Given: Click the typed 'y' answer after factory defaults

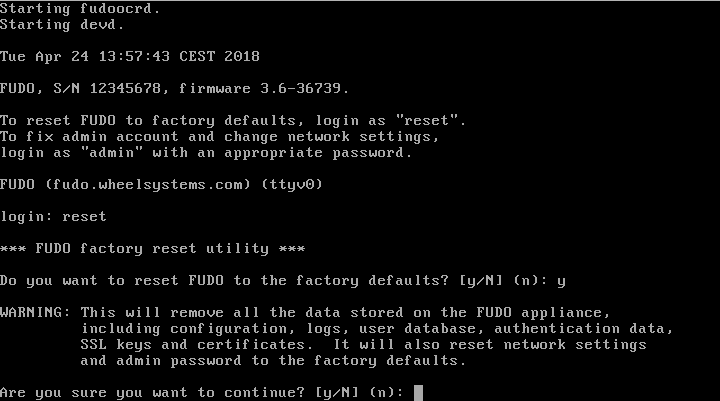Looking at the screenshot, I should point(561,281).
